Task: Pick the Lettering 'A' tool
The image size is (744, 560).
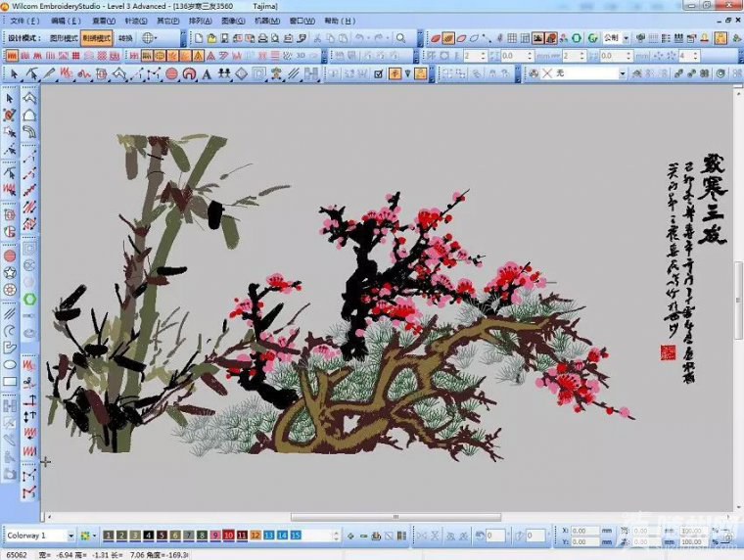Action: point(207,73)
